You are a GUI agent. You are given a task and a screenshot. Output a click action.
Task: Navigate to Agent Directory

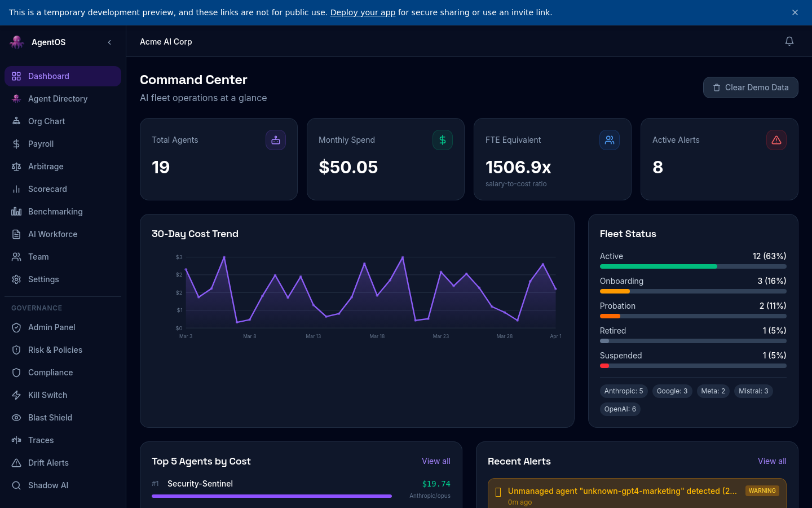click(58, 99)
